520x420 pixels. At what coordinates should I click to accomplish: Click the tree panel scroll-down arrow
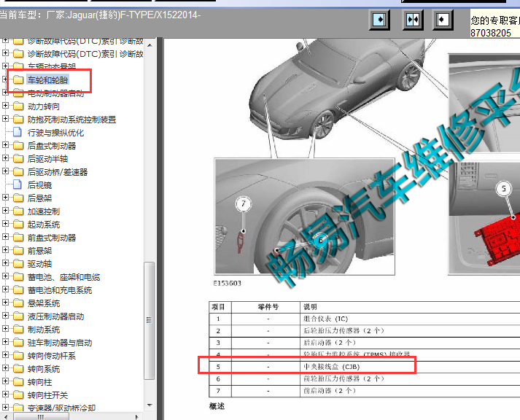150,405
